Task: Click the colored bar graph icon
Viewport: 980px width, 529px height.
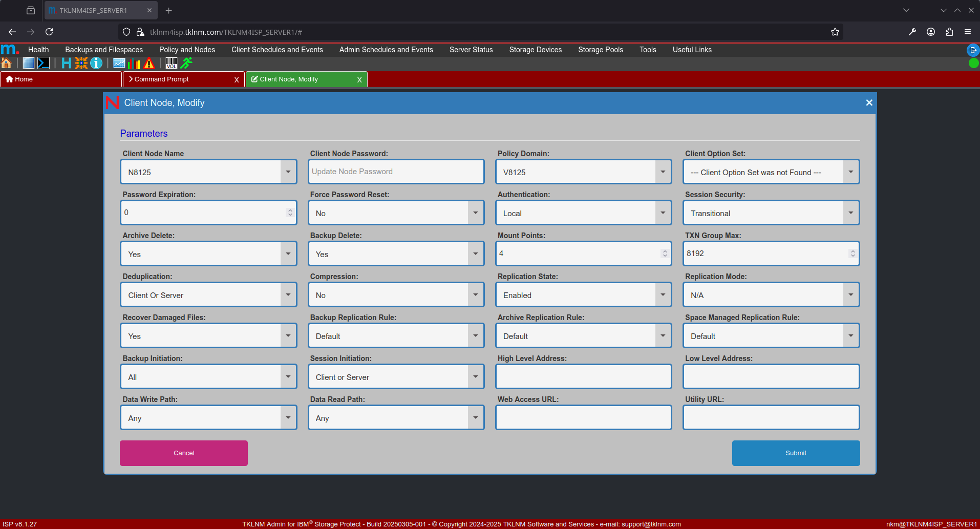Action: [134, 63]
